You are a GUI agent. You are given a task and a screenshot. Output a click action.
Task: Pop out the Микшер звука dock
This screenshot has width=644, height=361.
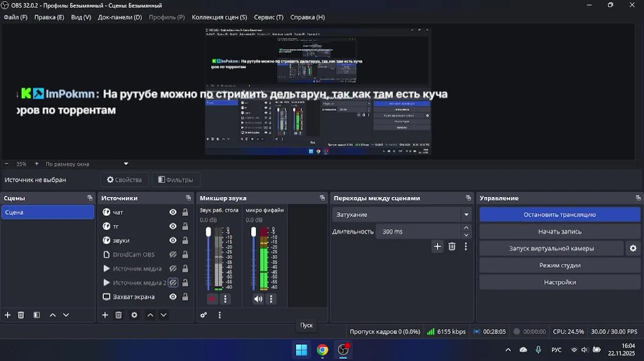323,198
